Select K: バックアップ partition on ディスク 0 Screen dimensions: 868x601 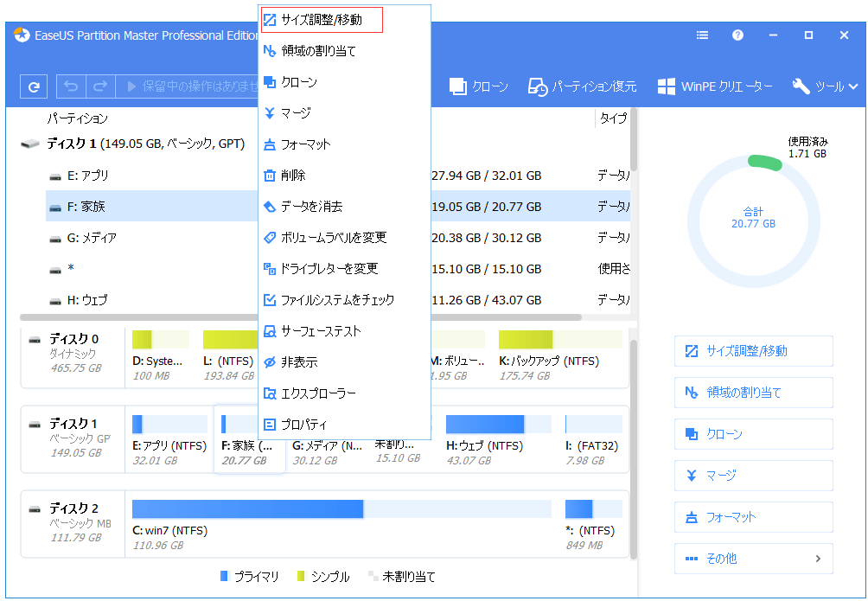(560, 356)
